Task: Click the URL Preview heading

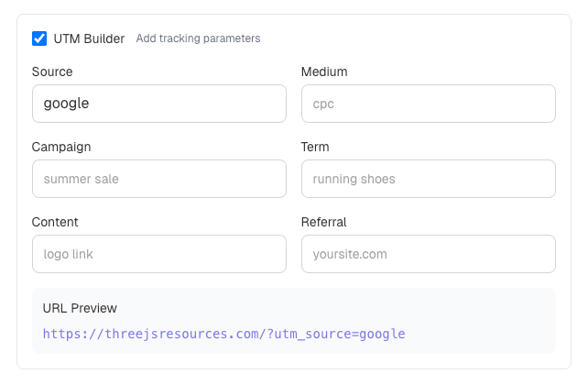Action: click(80, 308)
